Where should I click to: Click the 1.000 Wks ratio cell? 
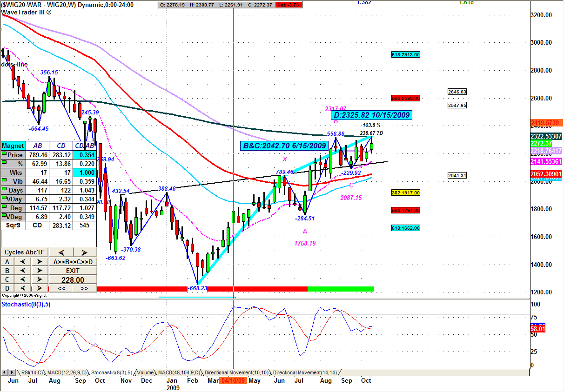(85, 173)
